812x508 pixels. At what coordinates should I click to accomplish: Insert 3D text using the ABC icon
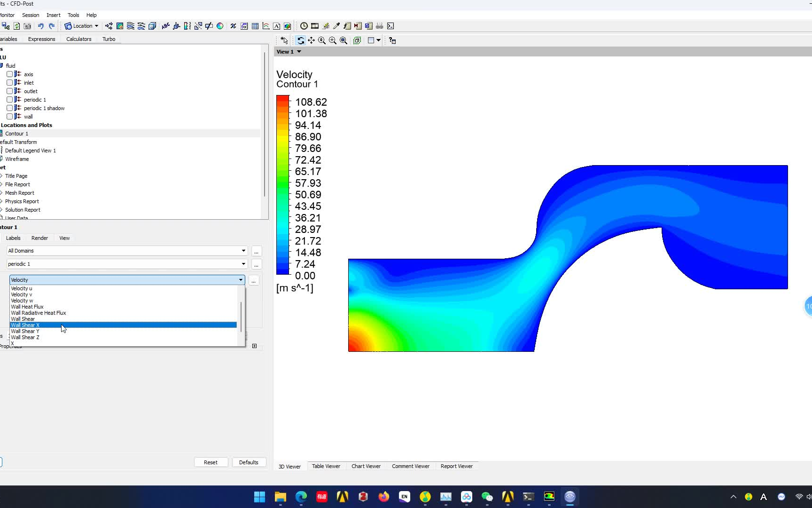[x=165, y=26]
